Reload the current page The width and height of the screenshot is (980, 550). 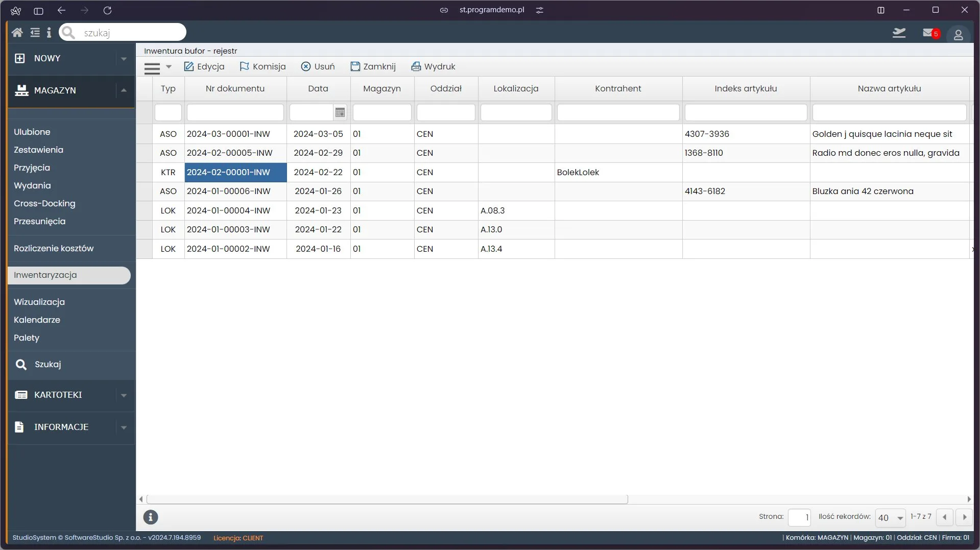107,10
